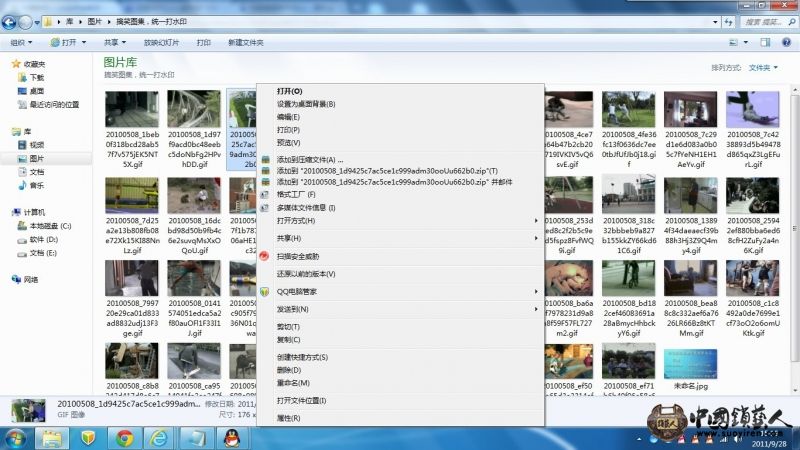Open the shield app on taskbar

(88, 438)
